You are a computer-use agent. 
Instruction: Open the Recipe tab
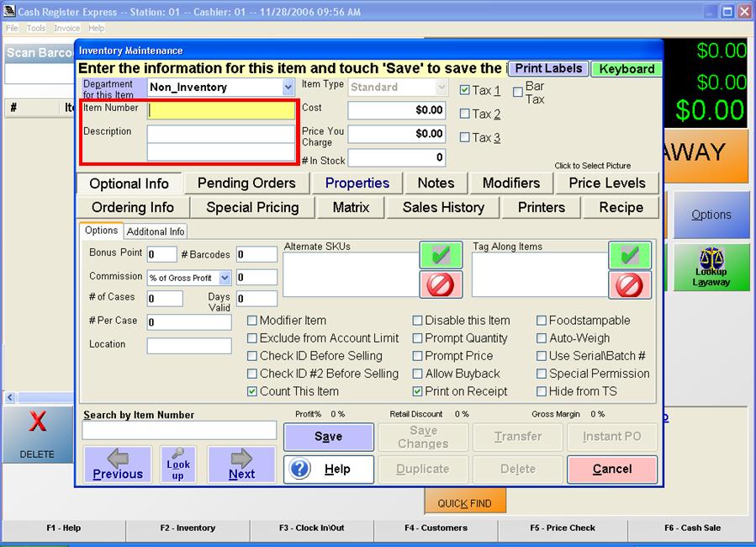(621, 207)
